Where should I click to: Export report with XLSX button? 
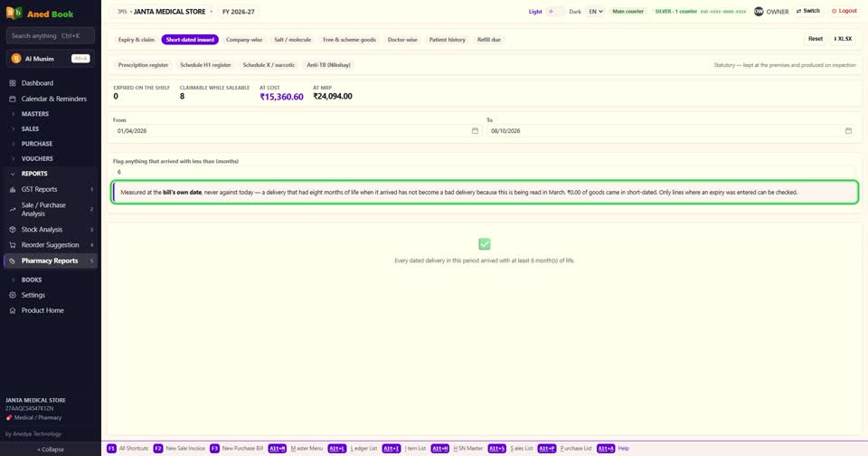[843, 39]
